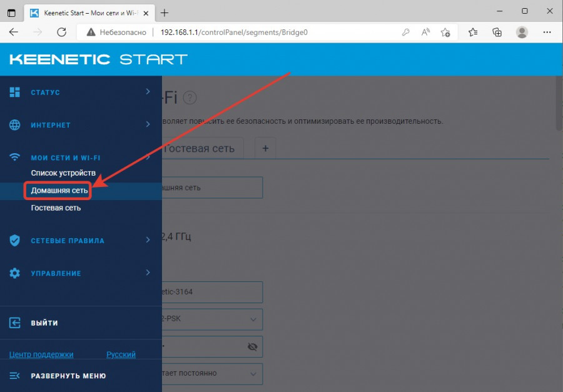
Task: Expand the СТАТУС menu chevron
Action: click(x=148, y=92)
